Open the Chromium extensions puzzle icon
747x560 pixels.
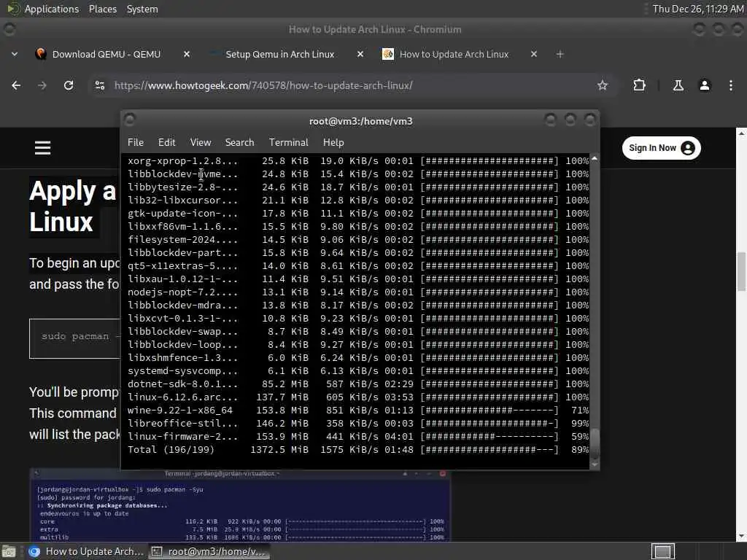639,85
